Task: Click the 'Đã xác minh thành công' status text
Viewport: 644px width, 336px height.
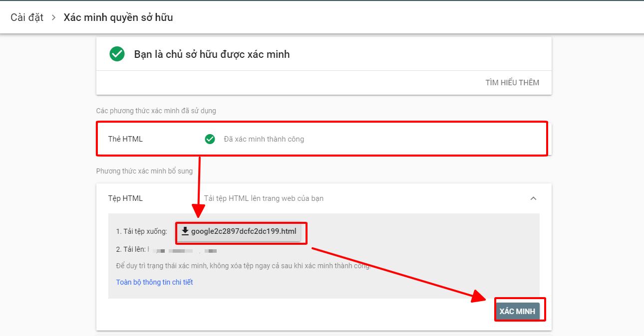Action: 264,139
